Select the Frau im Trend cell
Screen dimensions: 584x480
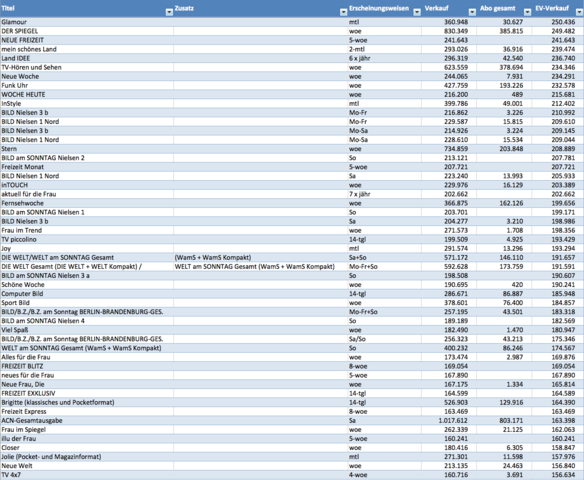(87, 231)
